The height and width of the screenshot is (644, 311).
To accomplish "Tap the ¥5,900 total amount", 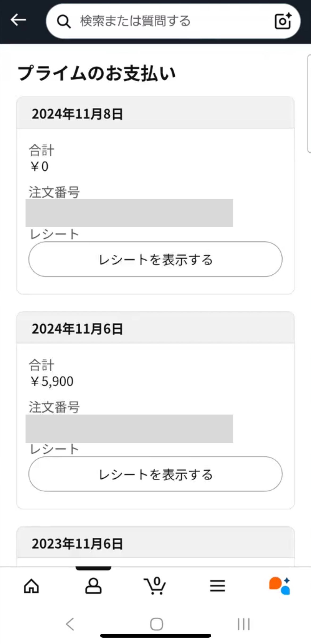I will (52, 381).
